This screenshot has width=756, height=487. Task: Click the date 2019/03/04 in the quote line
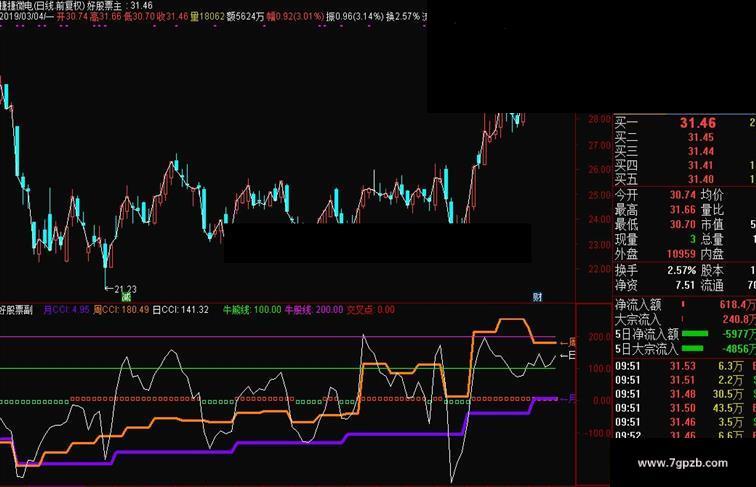point(24,16)
